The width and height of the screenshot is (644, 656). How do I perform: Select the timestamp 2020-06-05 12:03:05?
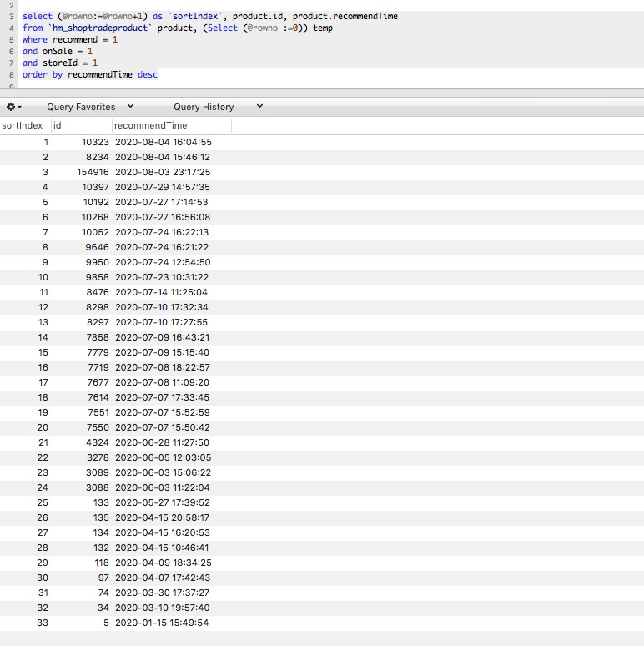[x=163, y=457]
